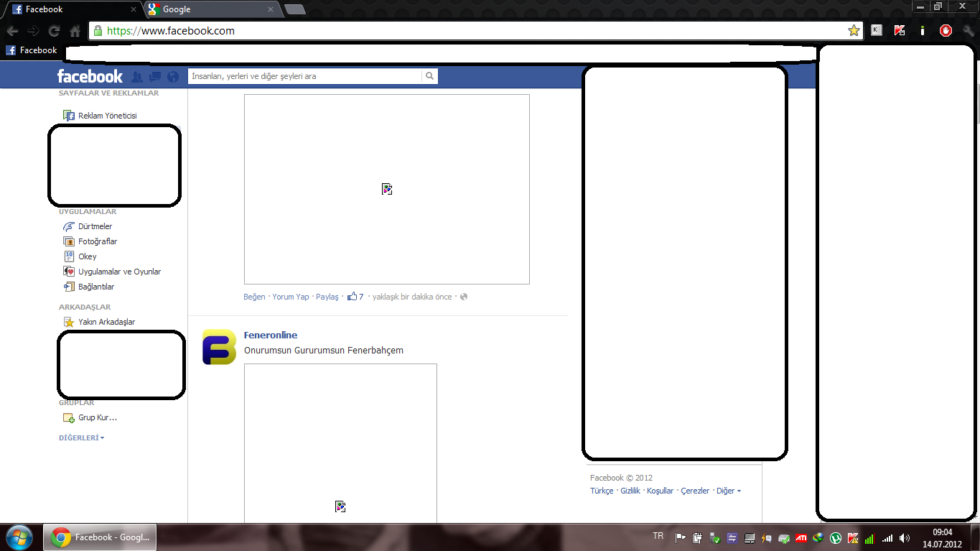Click the Bağlantılar links icon
This screenshot has width=980, height=551.
point(69,287)
